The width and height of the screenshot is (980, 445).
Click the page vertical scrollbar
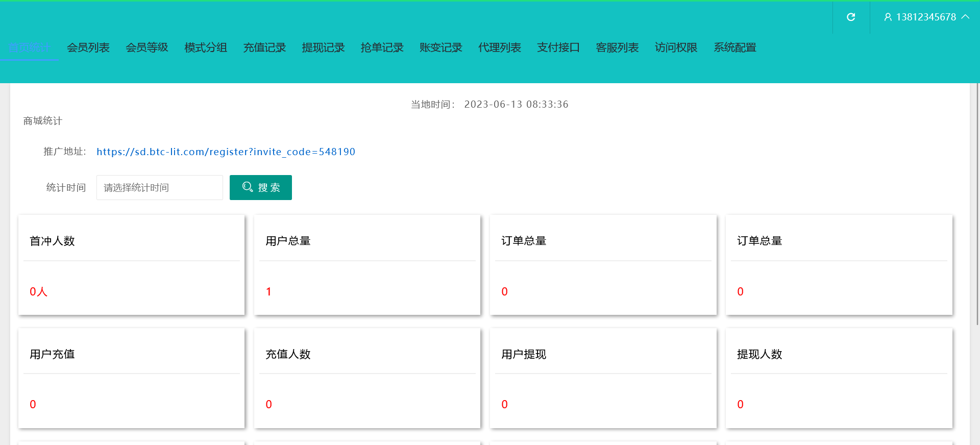click(977, 204)
